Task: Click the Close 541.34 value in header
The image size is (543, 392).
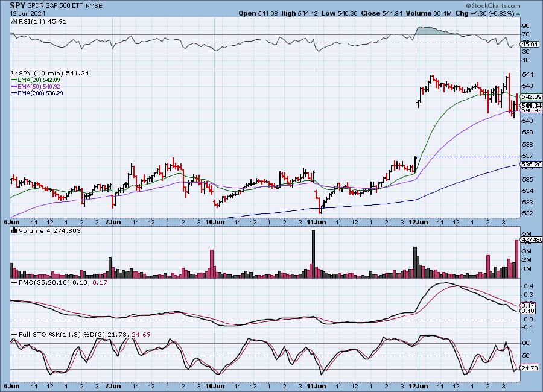Action: [382, 13]
